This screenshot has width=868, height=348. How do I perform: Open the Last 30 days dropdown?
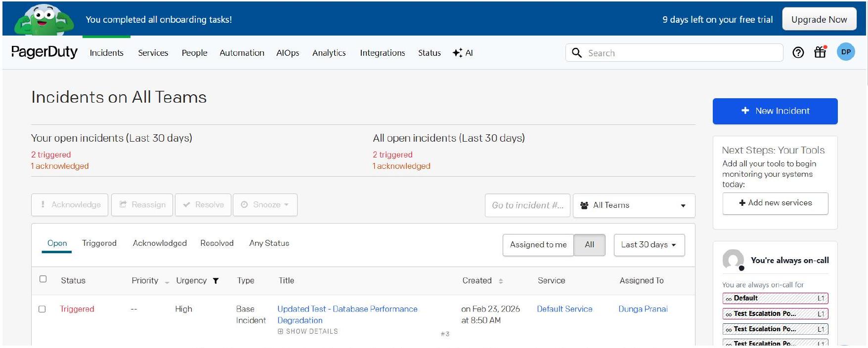click(x=649, y=245)
